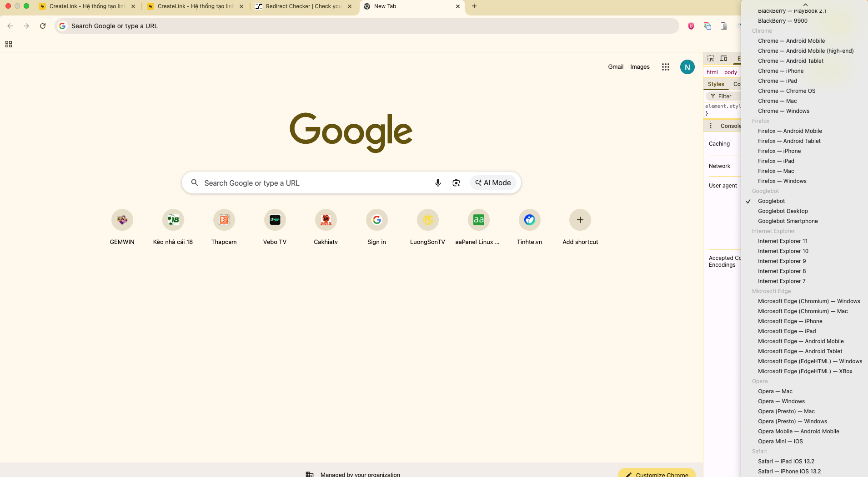Image resolution: width=868 pixels, height=477 pixels.
Task: Click the Customize Chrome button
Action: click(657, 473)
